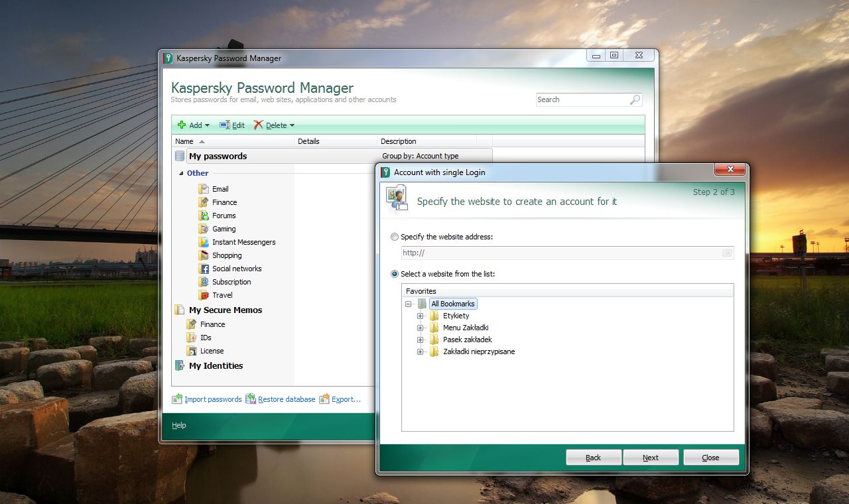Image resolution: width=849 pixels, height=504 pixels.
Task: Select 'Specify the website address' radio button
Action: 395,237
